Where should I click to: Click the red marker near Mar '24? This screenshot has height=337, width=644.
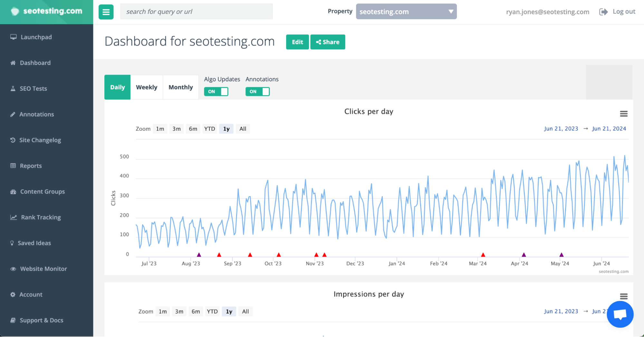[483, 255]
